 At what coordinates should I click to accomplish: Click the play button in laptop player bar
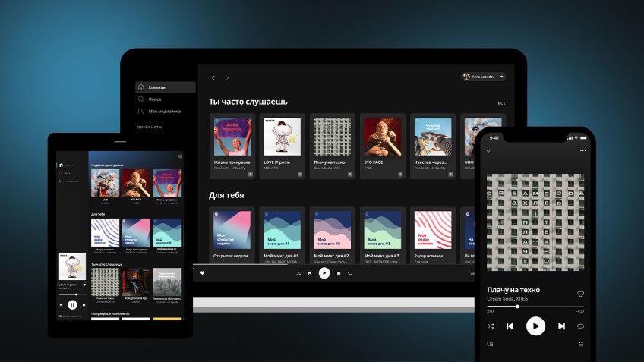324,273
